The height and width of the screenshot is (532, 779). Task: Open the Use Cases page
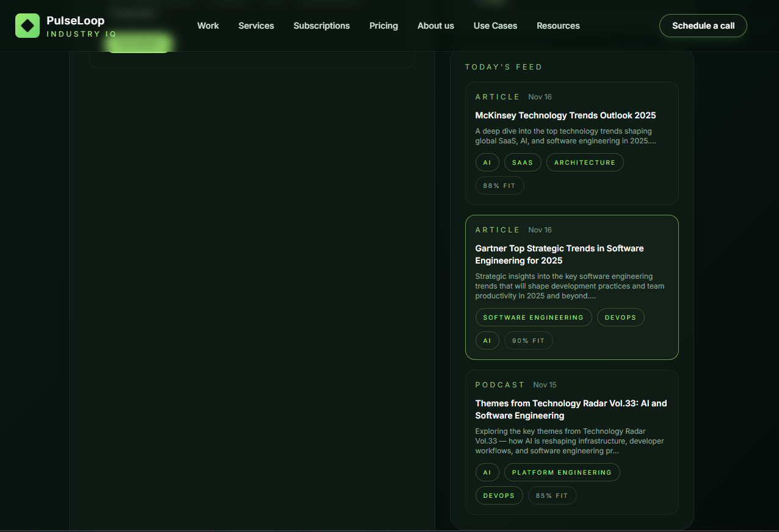point(495,26)
